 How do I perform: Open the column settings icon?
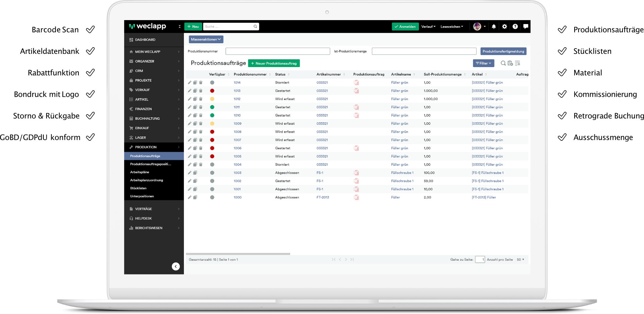tap(518, 63)
